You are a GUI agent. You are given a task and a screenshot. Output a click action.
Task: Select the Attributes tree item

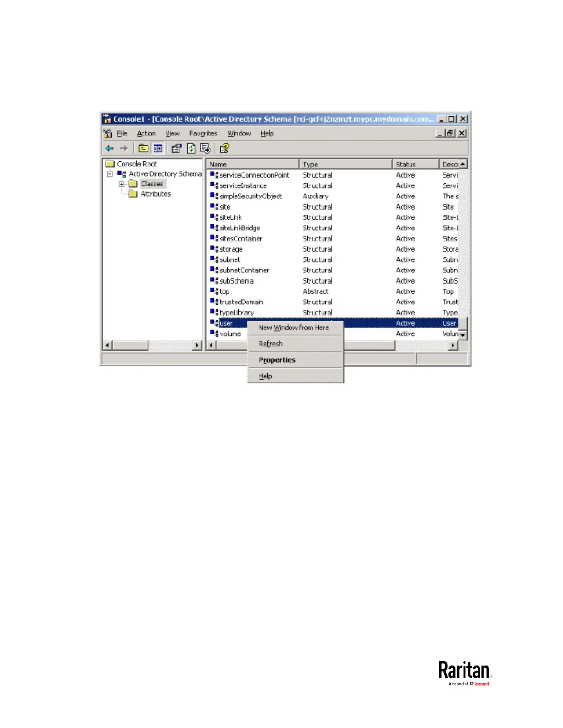coord(156,194)
